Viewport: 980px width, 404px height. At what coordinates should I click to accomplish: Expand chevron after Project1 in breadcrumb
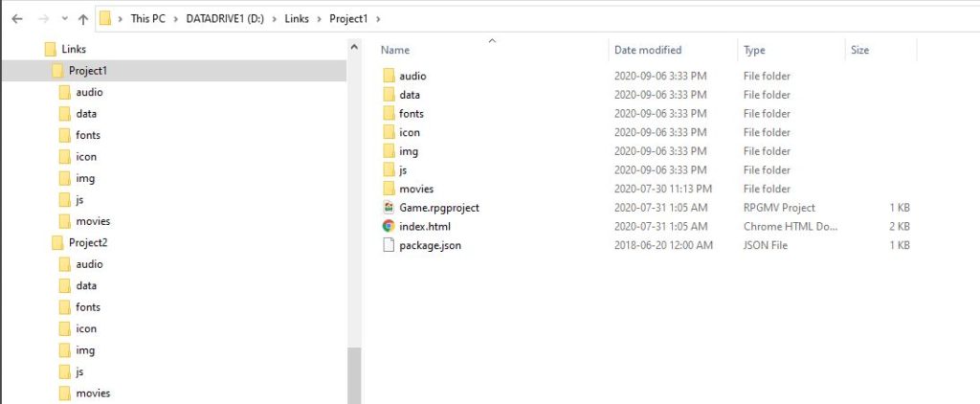[x=377, y=19]
